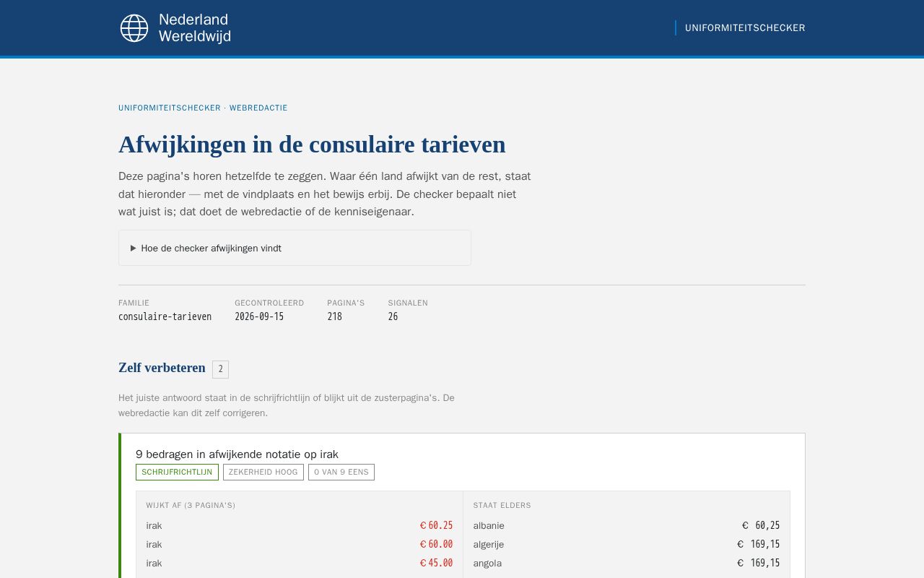The width and height of the screenshot is (924, 578).
Task: Click the algerije amount € 169,15
Action: point(758,544)
